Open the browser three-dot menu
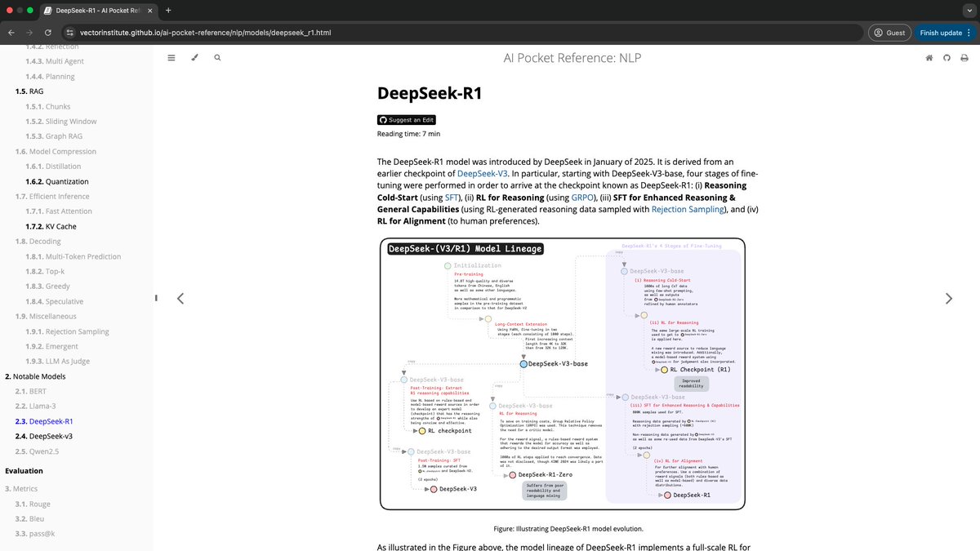 [969, 33]
